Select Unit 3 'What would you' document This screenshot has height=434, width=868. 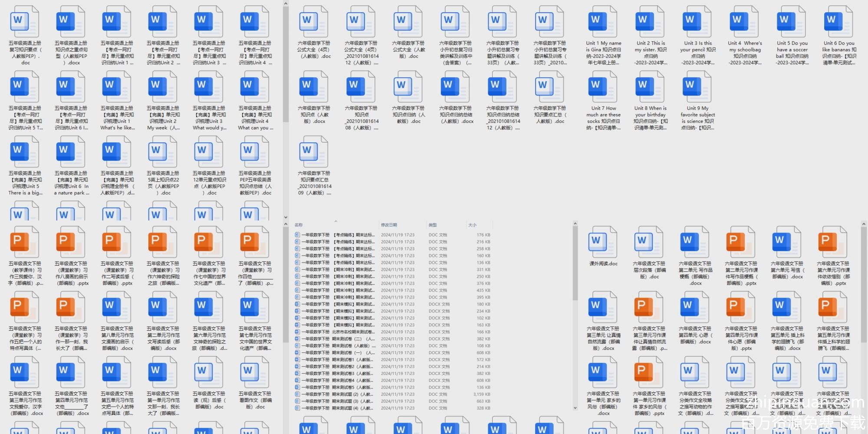(209, 87)
